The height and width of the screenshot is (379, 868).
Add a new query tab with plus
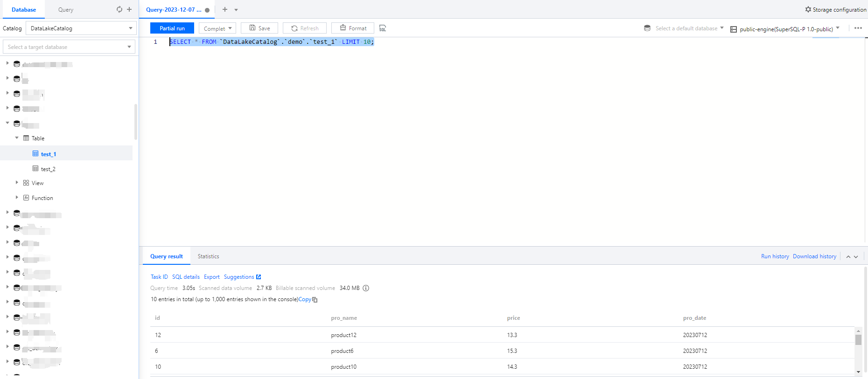(225, 9)
